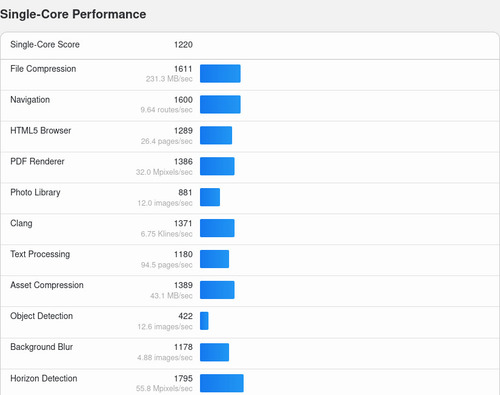
Task: Click the Navigation score bar
Action: click(x=220, y=104)
